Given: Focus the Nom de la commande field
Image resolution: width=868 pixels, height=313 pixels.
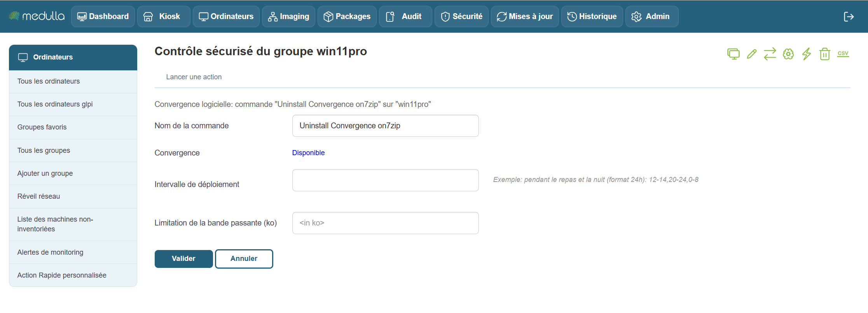Looking at the screenshot, I should coord(385,126).
